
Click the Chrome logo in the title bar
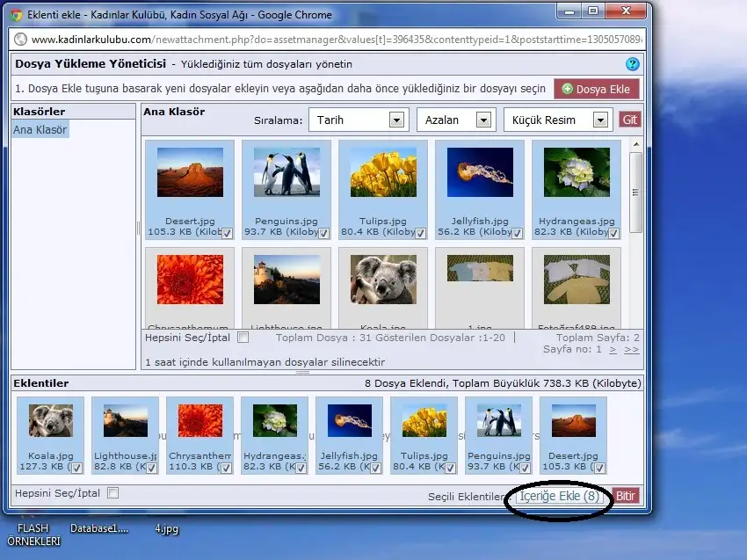coord(16,15)
